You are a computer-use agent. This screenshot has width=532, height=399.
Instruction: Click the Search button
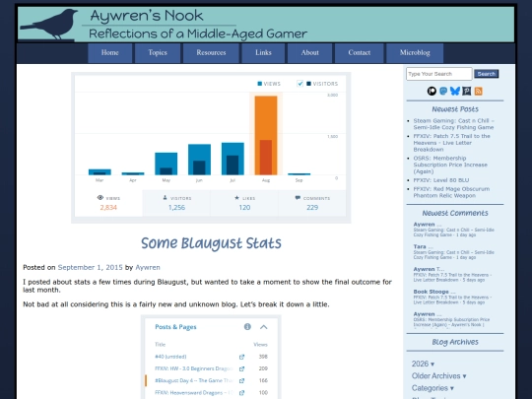tap(487, 74)
